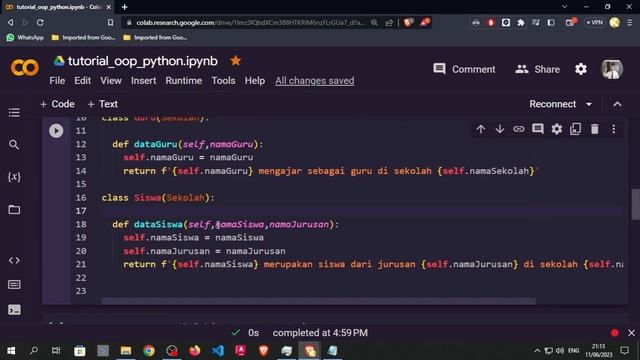Open the Windows Start menu
This screenshot has height=360, width=640.
tap(11, 351)
